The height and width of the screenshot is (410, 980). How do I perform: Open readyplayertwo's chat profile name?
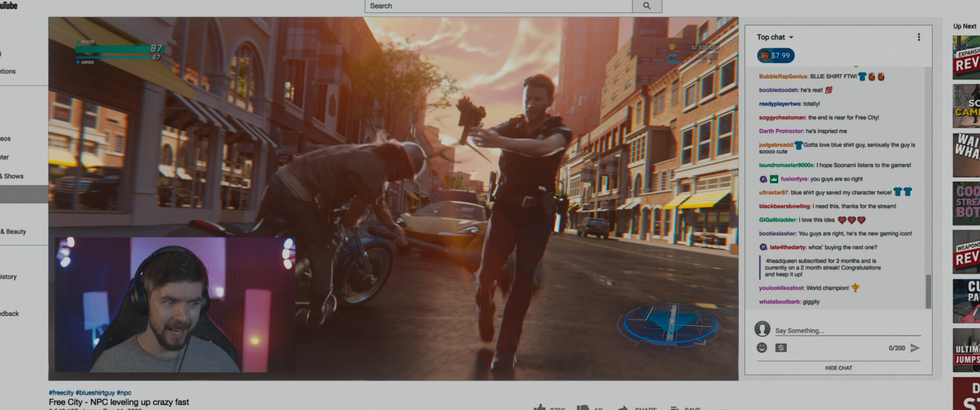tap(780, 104)
